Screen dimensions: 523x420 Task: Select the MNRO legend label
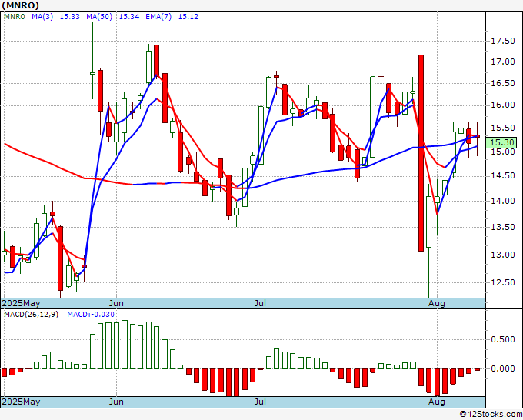click(x=15, y=17)
